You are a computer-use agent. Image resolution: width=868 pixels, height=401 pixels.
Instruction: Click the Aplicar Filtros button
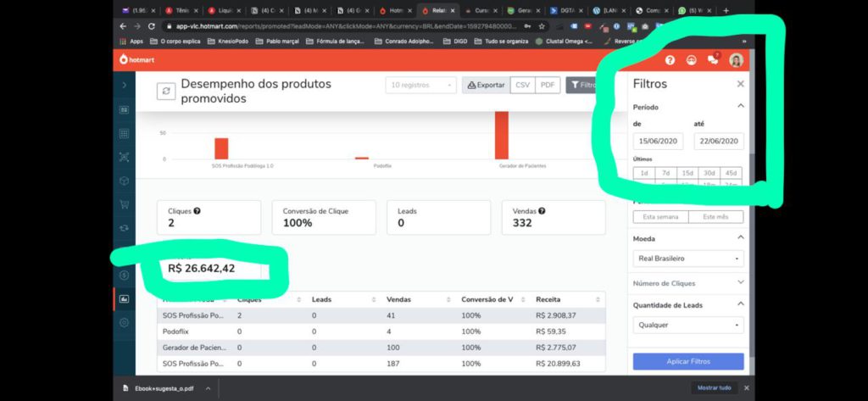coord(688,362)
